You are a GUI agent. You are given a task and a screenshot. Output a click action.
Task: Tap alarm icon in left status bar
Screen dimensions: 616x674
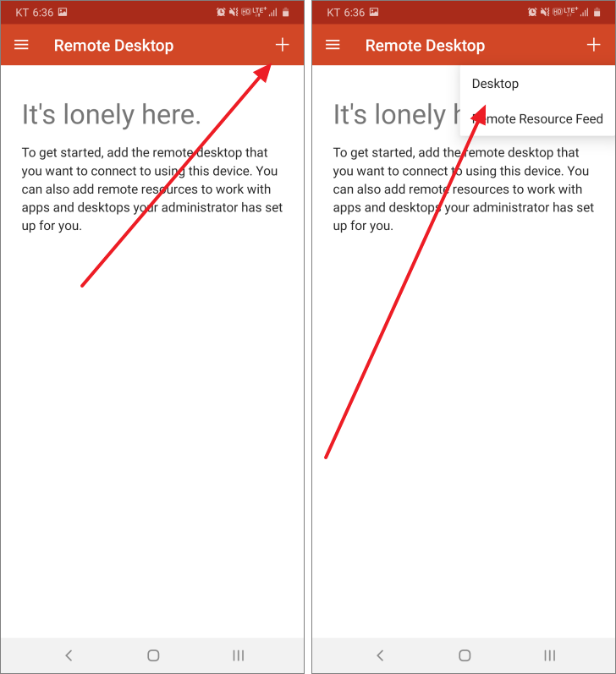(221, 13)
